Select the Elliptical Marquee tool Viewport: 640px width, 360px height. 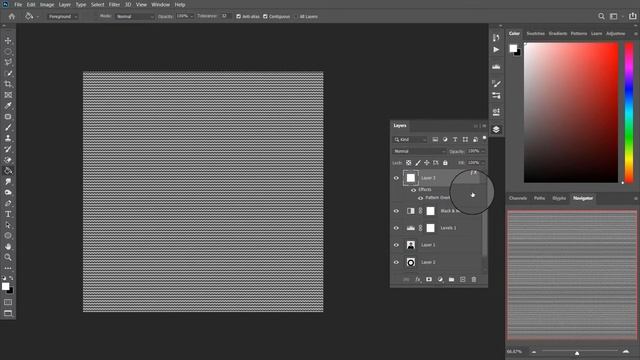tap(8, 52)
